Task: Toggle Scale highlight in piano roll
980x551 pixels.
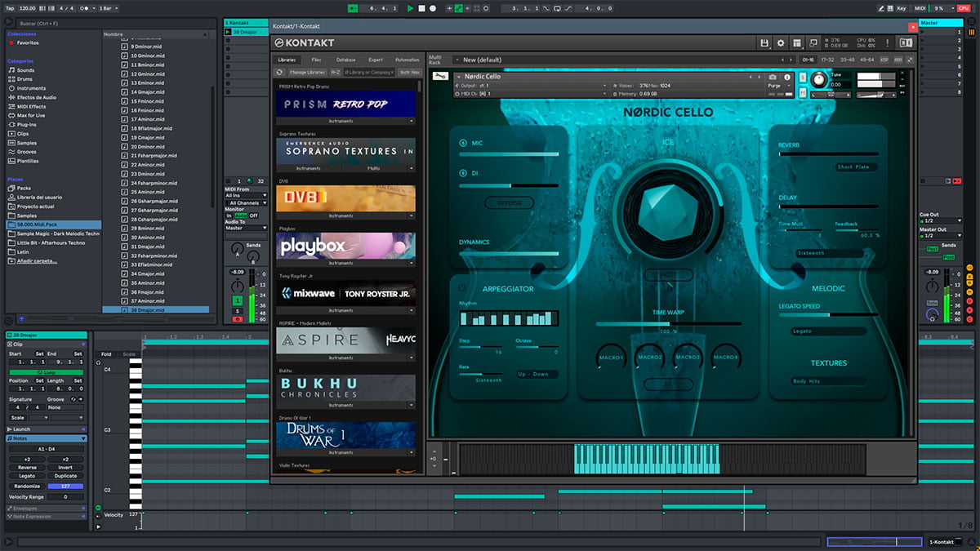Action: pos(129,354)
